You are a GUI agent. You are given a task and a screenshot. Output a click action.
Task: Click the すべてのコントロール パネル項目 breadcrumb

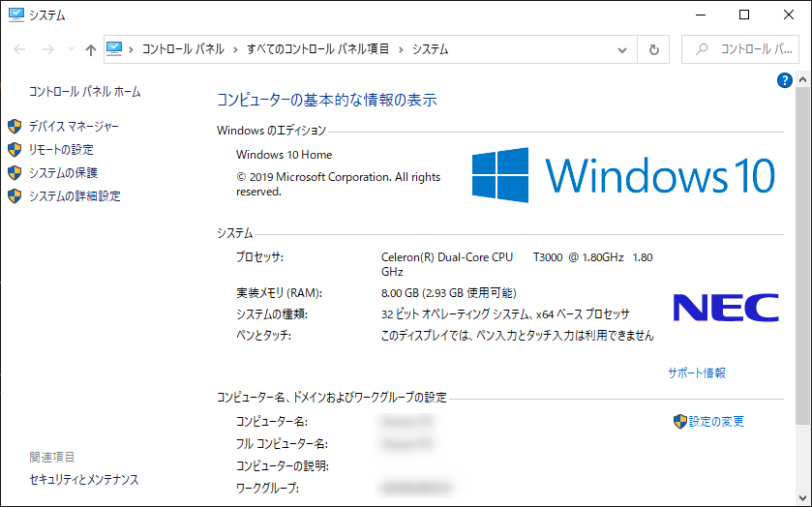(x=317, y=49)
